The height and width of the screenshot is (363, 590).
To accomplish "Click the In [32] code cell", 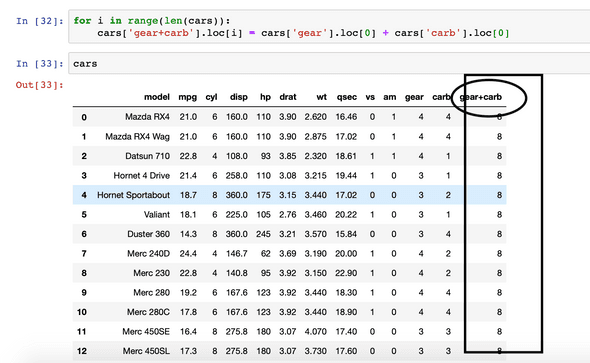I will 329,27.
